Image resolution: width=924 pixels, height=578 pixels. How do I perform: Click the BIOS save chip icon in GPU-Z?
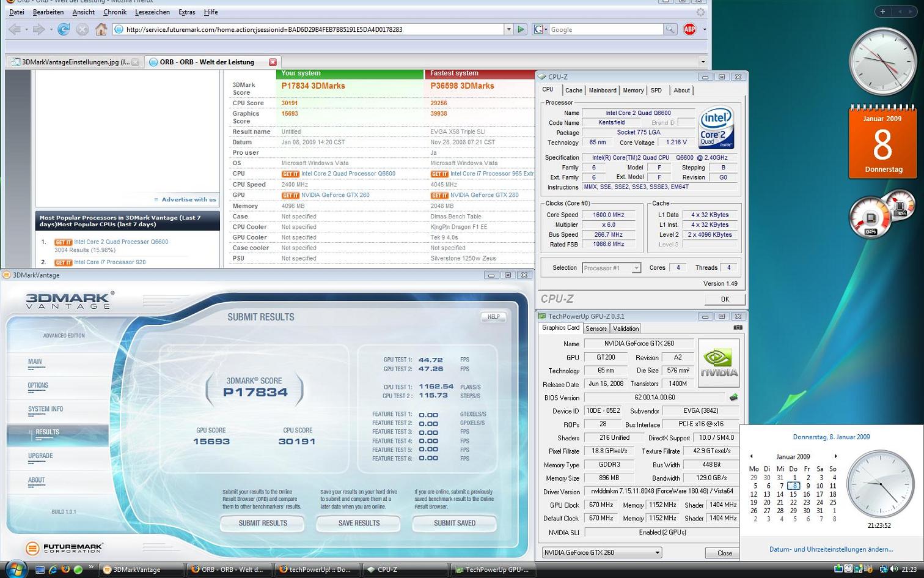point(733,398)
